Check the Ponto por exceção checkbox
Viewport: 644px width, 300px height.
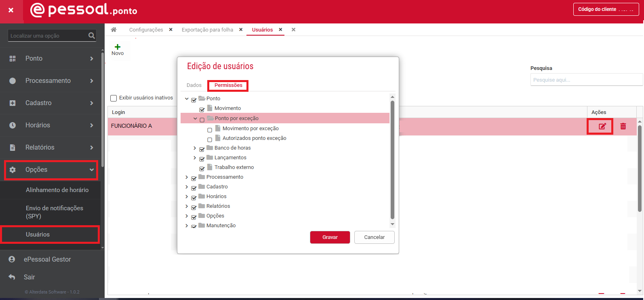[202, 120]
